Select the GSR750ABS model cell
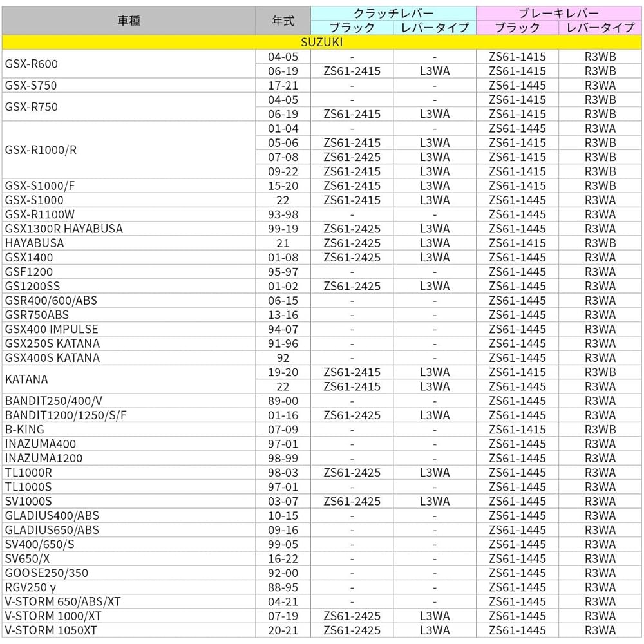 tap(129, 315)
